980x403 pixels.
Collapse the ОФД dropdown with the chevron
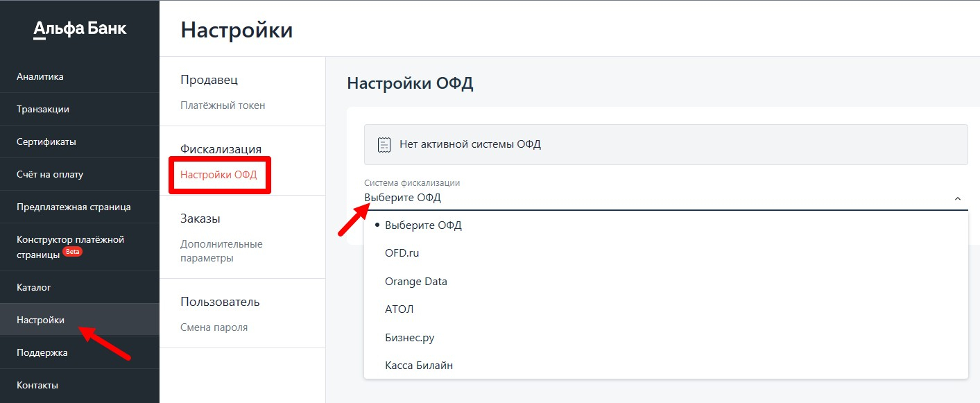point(957,198)
